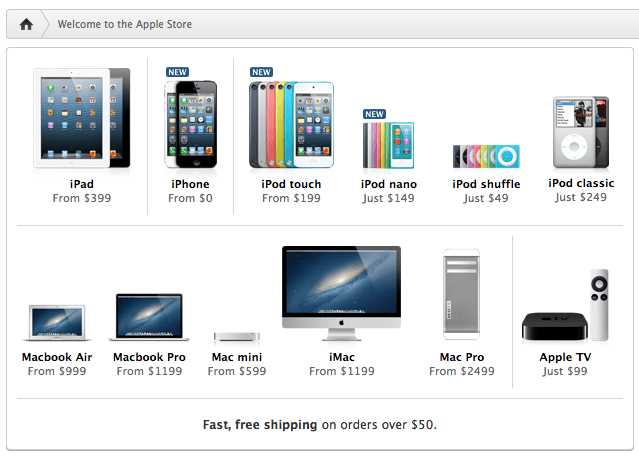The image size is (639, 456).
Task: Select the Macbook Pro laptop image
Action: coord(149,317)
